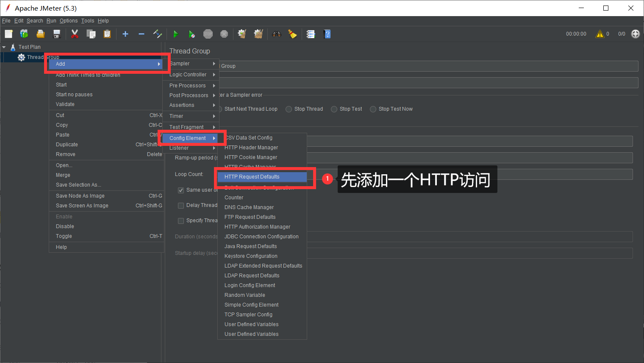Choose Validate from the context menu
Viewport: 644px width, 363px height.
[x=106, y=104]
